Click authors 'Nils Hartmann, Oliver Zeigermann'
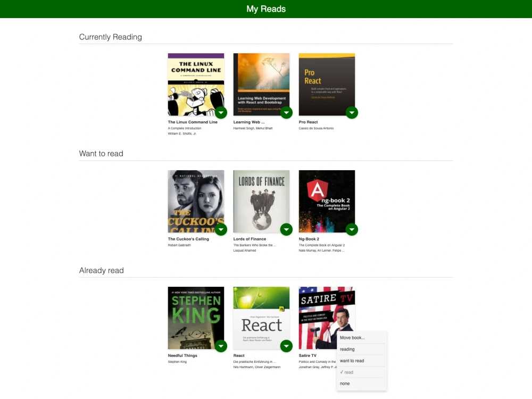 [257, 367]
